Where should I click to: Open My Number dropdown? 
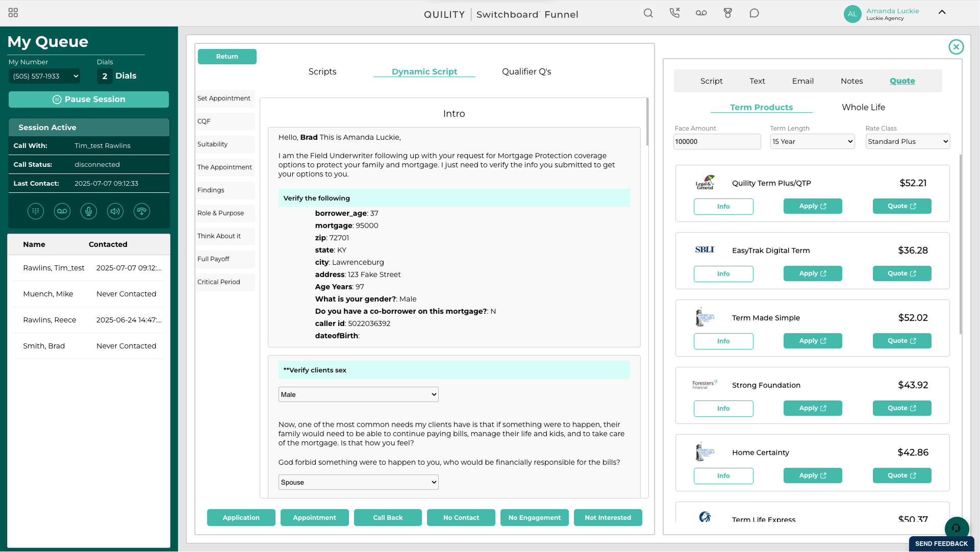coord(45,77)
